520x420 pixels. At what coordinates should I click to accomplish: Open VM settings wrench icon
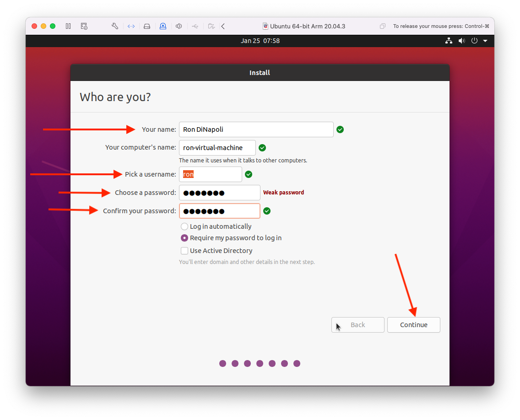pyautogui.click(x=115, y=26)
